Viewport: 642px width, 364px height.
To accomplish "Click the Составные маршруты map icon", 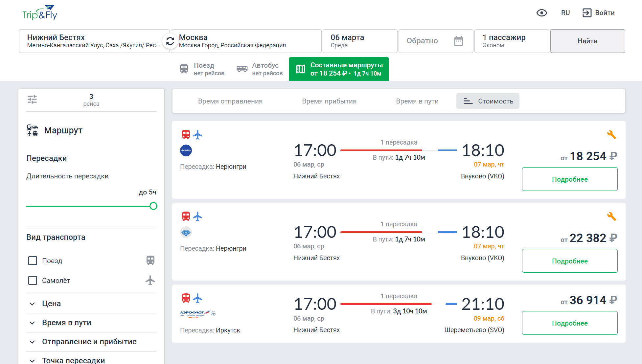I will coord(301,69).
